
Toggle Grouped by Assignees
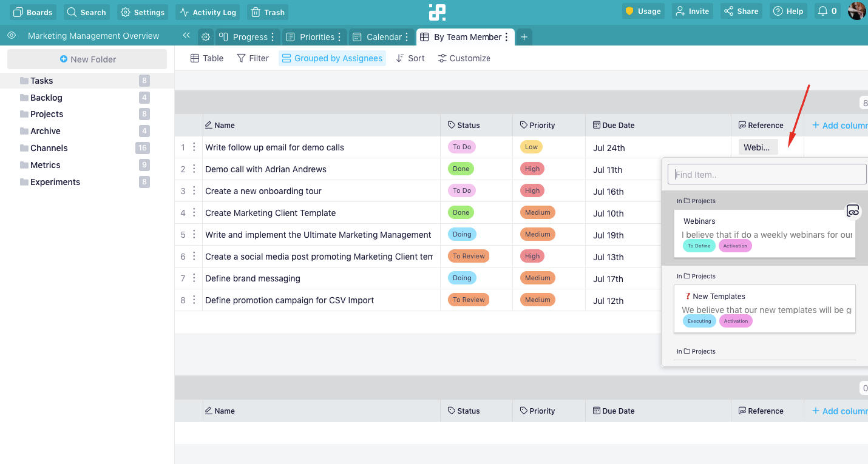[x=332, y=58]
